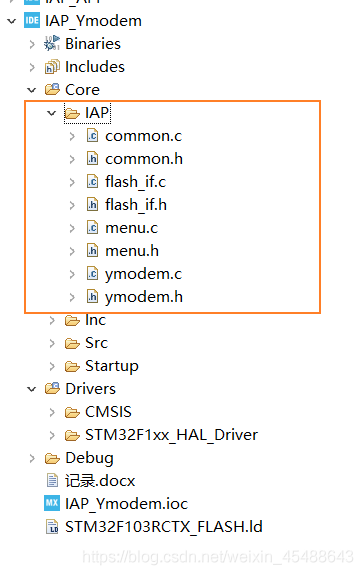
Task: Expand the CMSIS folder
Action: pos(52,413)
